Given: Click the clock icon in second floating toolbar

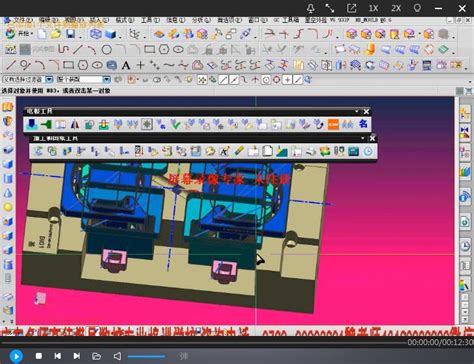Looking at the screenshot, I should pos(368,151).
